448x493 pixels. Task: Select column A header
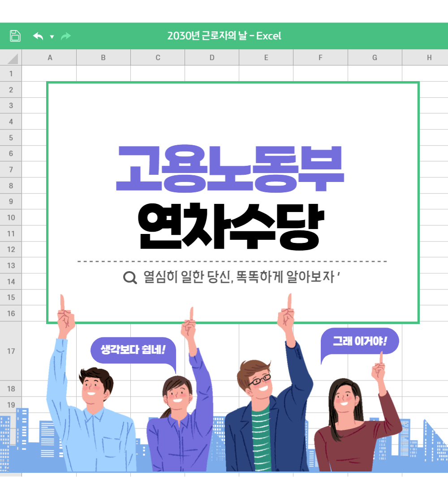(49, 57)
